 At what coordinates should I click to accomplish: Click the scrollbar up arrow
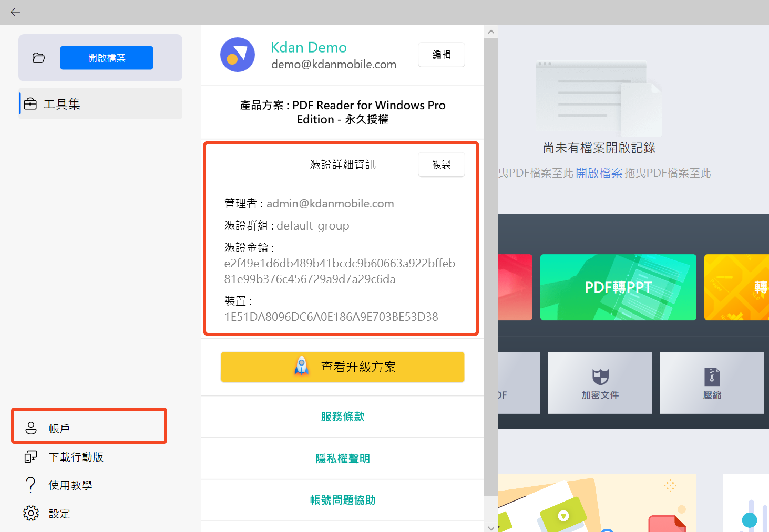(491, 32)
